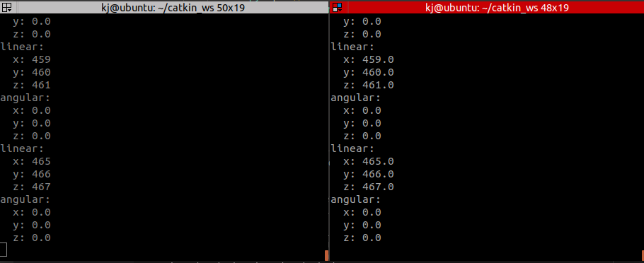Click "angular:" below "z: 467" in left pane
Viewport: 644px width, 263px height.
25,199
